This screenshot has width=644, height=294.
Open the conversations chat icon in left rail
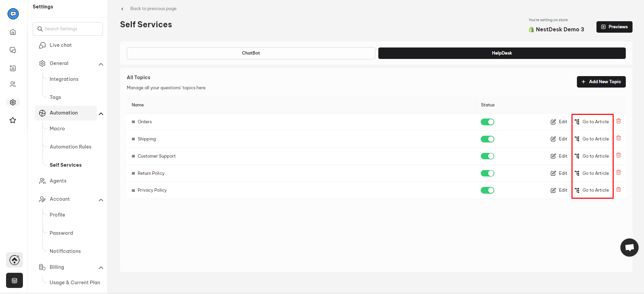coord(13,50)
